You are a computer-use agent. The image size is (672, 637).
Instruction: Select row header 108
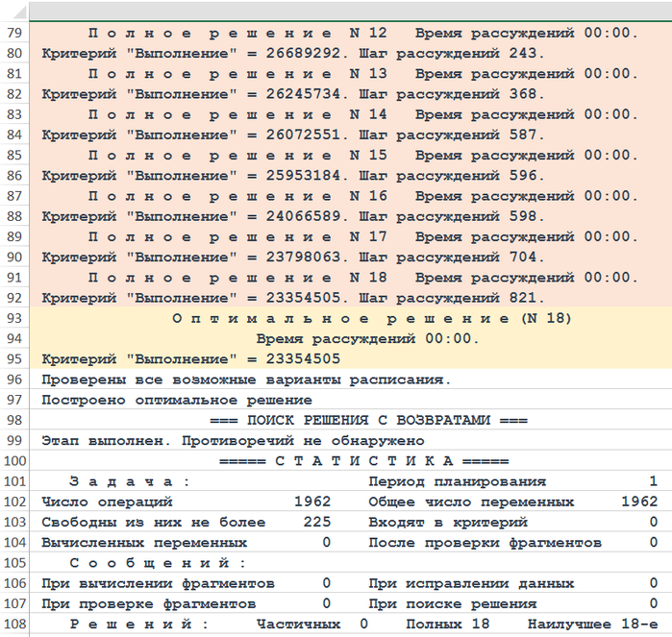pos(13,624)
